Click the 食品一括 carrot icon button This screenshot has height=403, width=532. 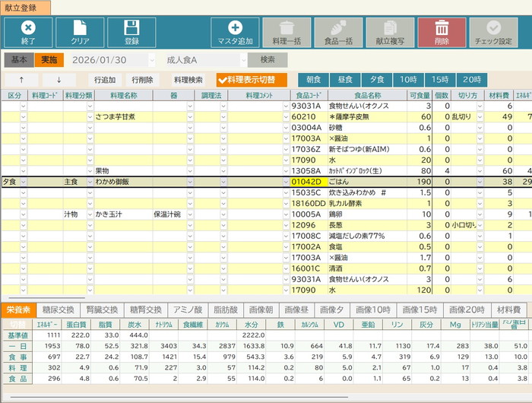[339, 33]
